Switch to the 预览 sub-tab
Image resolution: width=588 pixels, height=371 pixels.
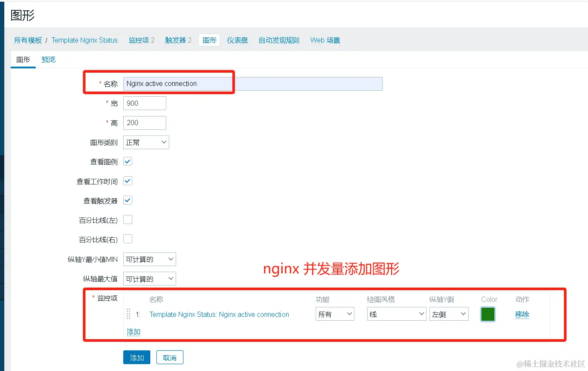coord(49,59)
